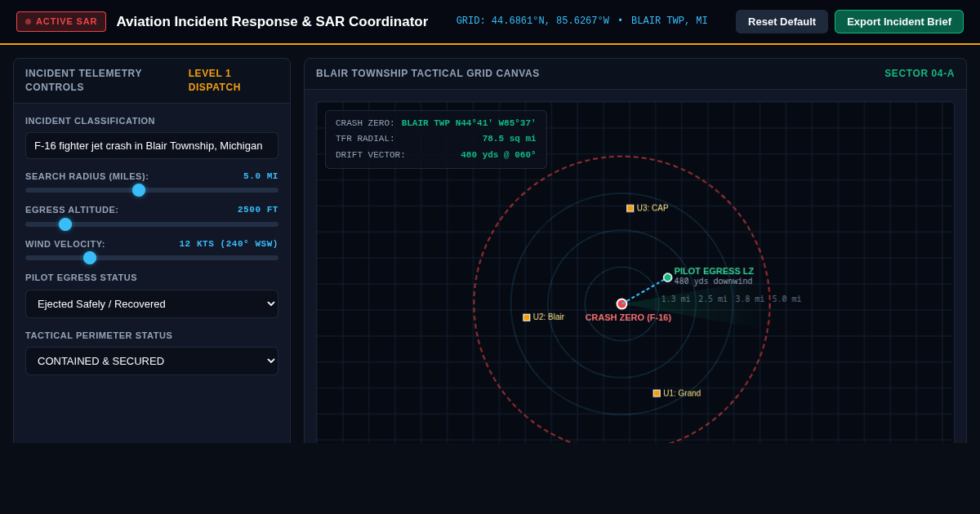Adjust the Wind Velocity slider

pyautogui.click(x=152, y=258)
